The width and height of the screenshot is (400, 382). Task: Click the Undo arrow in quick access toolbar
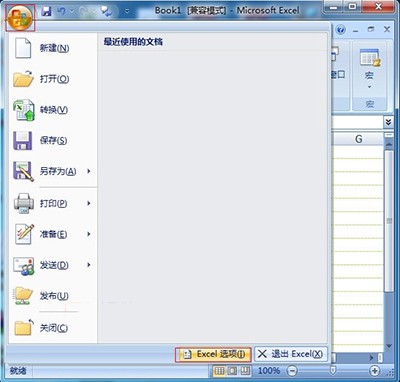(x=61, y=11)
